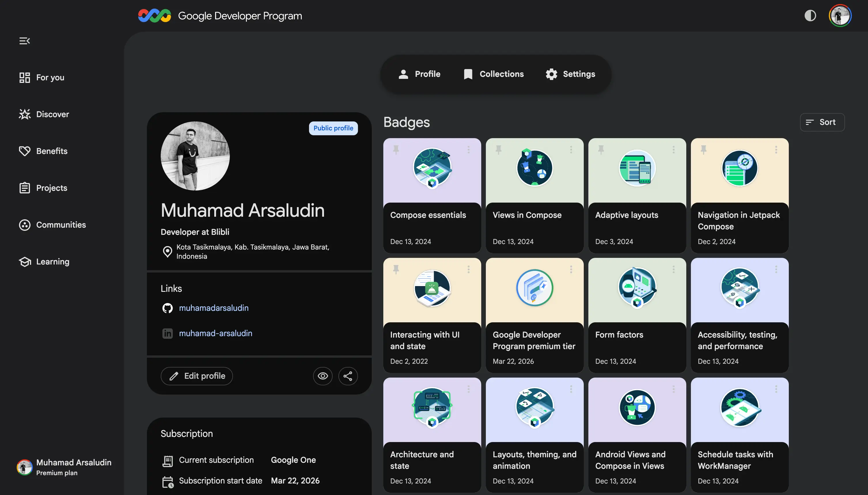The height and width of the screenshot is (495, 868).
Task: Click the share profile icon
Action: [348, 376]
